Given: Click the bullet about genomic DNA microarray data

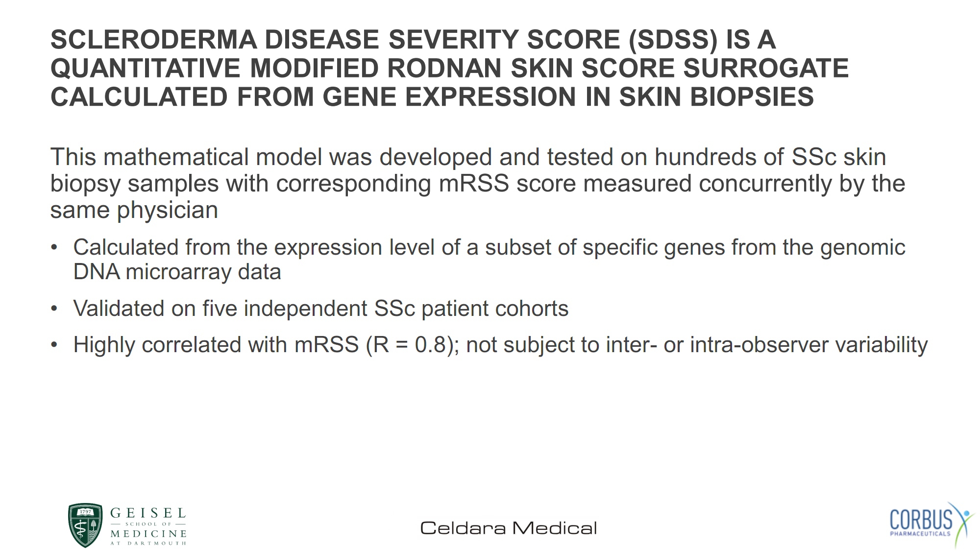Looking at the screenshot, I should click(489, 260).
